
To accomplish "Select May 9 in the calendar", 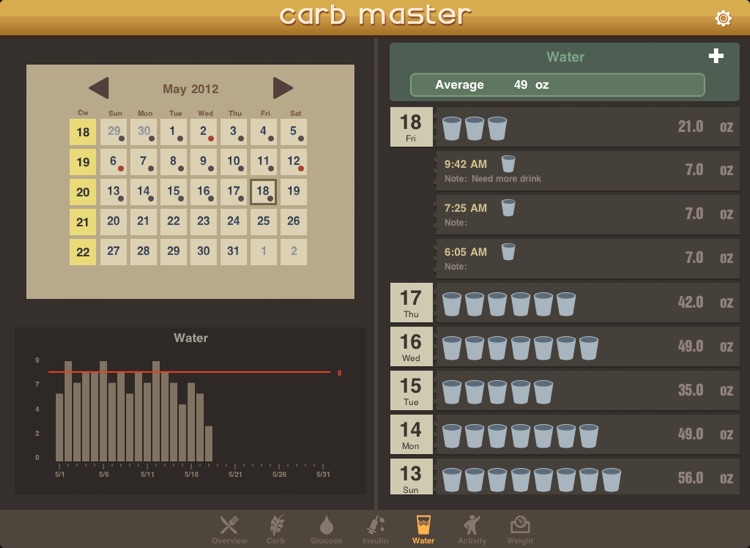I will 203,162.
